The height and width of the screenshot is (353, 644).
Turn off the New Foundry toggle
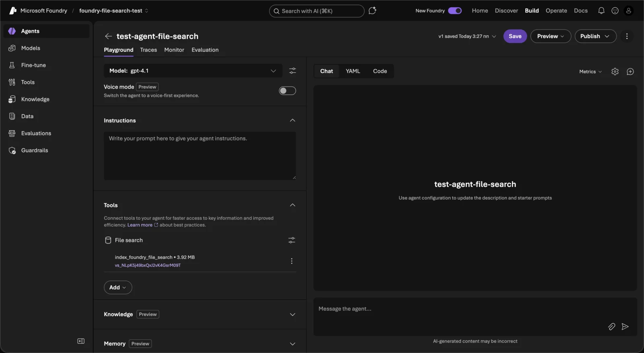coord(455,11)
